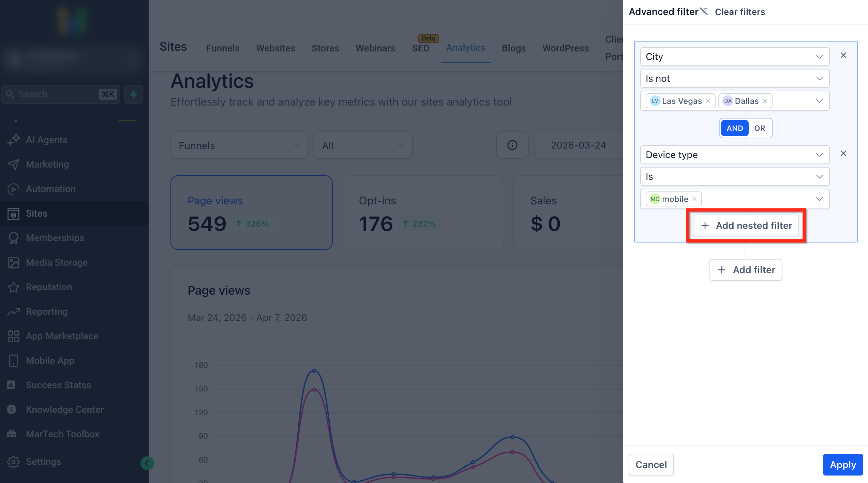Click the info circle icon

512,145
